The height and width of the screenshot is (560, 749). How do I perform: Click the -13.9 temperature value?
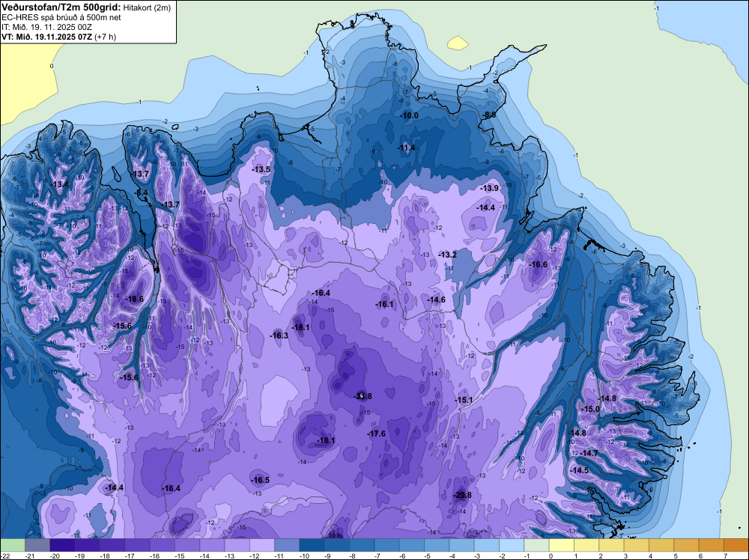coord(489,188)
